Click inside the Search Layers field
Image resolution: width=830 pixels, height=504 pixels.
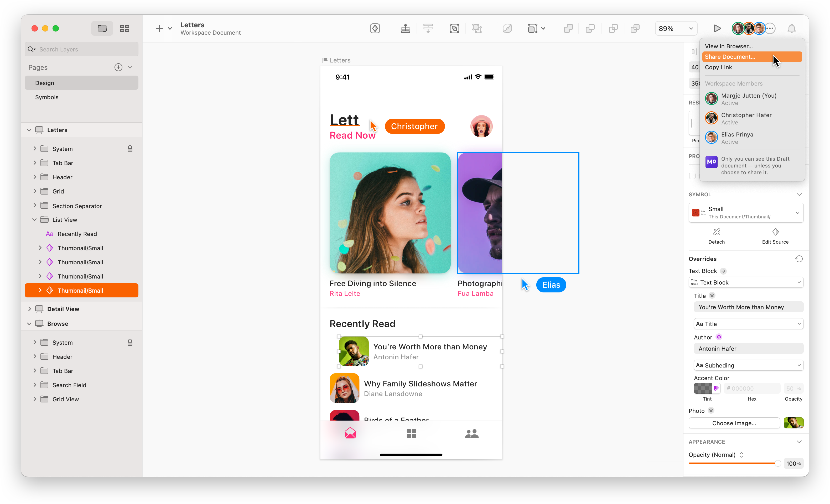coord(81,49)
